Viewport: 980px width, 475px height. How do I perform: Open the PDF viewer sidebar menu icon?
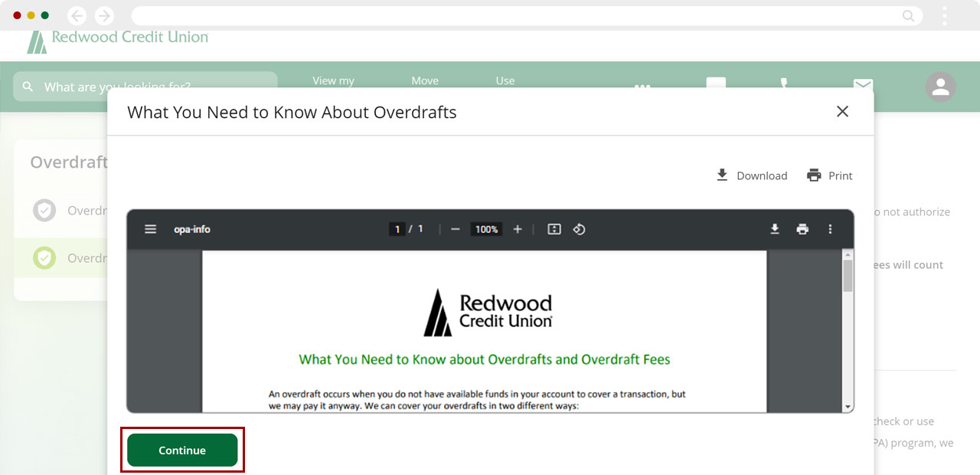(x=151, y=229)
